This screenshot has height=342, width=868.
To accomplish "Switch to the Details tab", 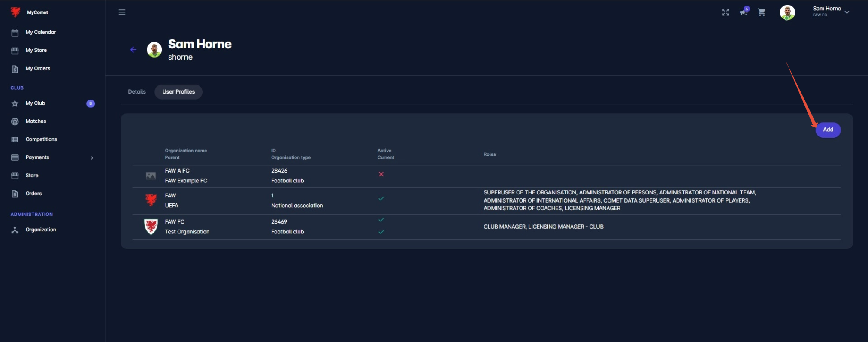I will (x=137, y=92).
